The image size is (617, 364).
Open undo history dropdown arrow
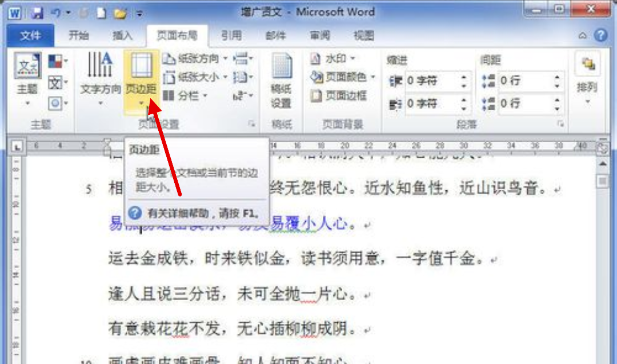(x=68, y=13)
